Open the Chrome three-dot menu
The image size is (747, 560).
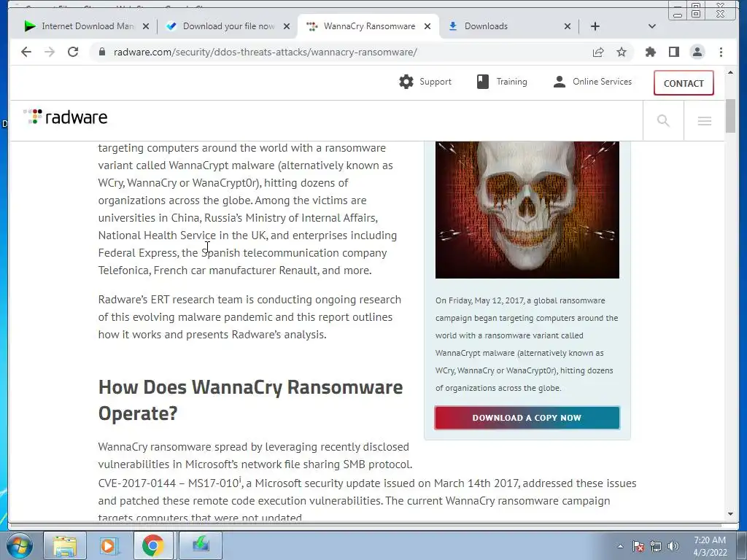pos(721,52)
